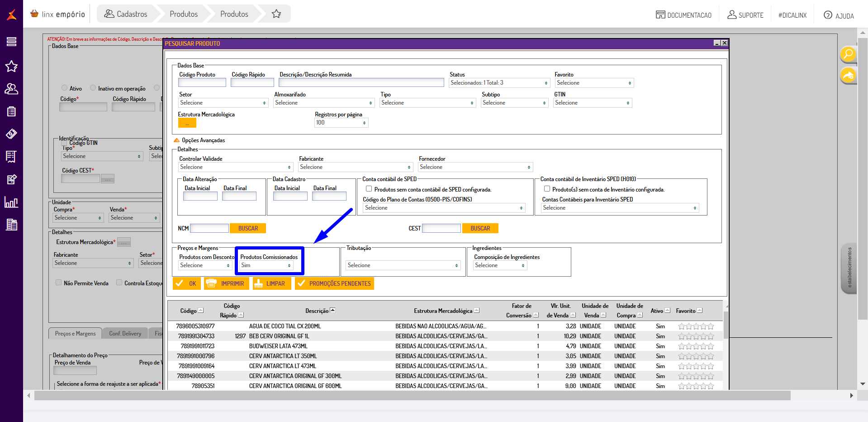The width and height of the screenshot is (868, 422).
Task: Click the Descrição/Descrição Resumida input field
Action: pos(361,83)
